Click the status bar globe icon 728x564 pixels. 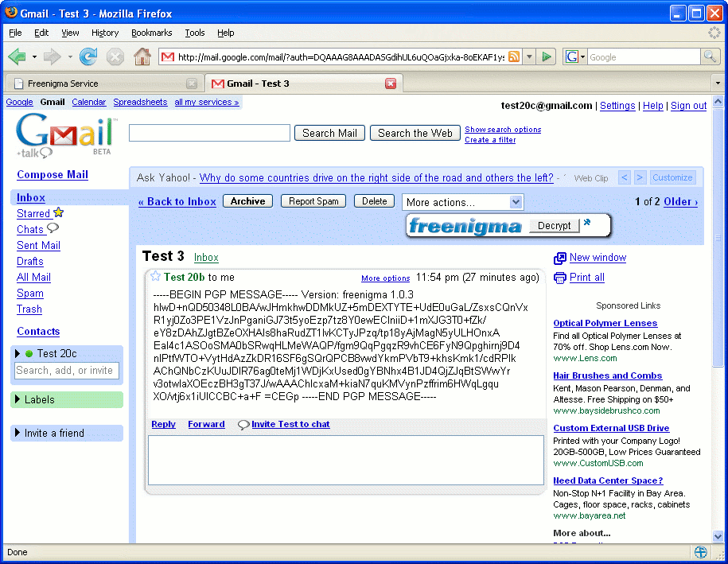coord(701,552)
